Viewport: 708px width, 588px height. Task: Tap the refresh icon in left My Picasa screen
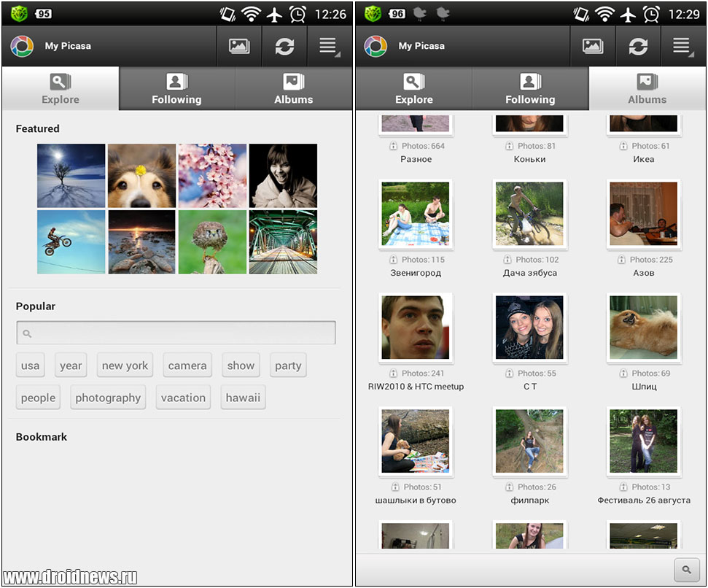point(284,46)
